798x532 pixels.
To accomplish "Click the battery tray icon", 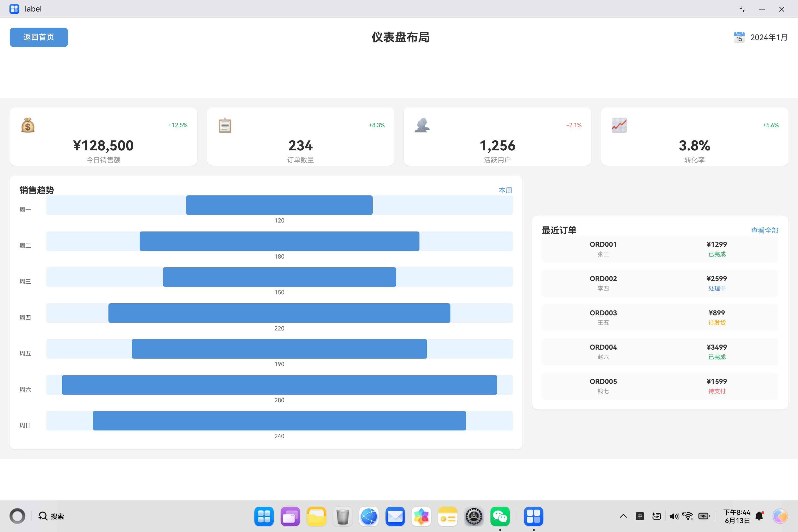I will coord(704,516).
